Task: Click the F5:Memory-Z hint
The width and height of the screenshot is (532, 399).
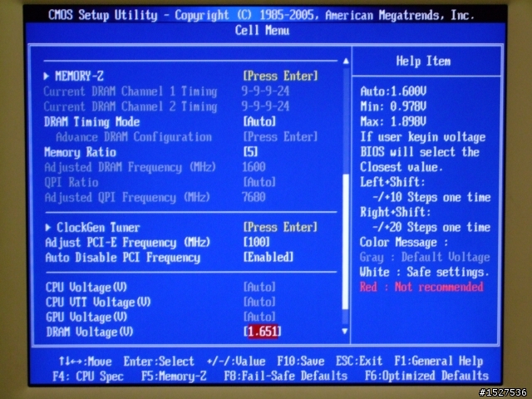Action: click(174, 377)
